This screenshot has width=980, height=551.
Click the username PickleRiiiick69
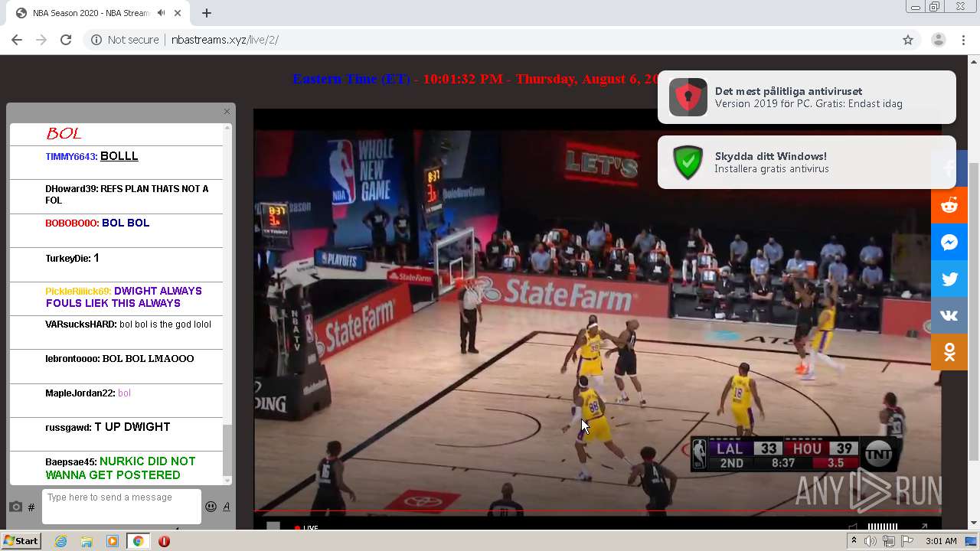(x=78, y=292)
